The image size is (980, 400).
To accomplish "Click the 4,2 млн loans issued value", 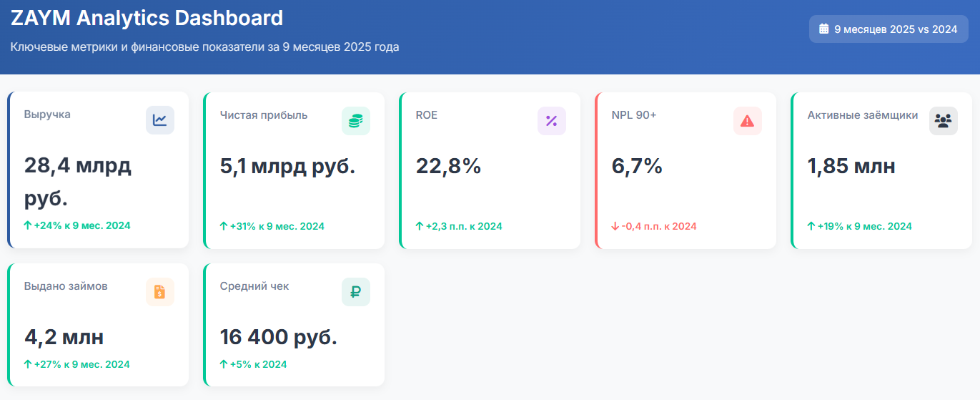I will click(x=64, y=337).
